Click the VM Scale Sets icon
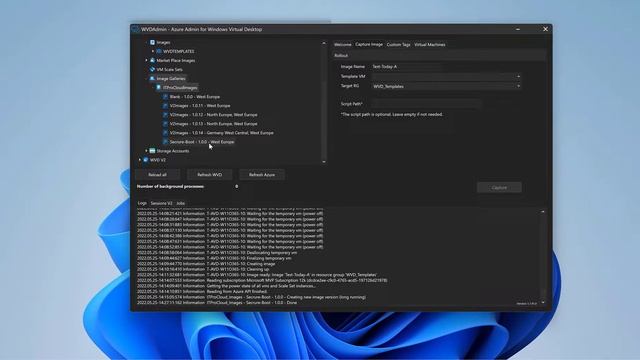The image size is (640, 360). tap(152, 69)
